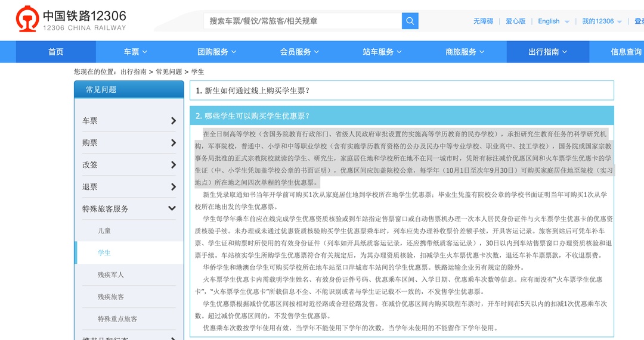
Task: Open the 爱心版 link
Action: 515,21
